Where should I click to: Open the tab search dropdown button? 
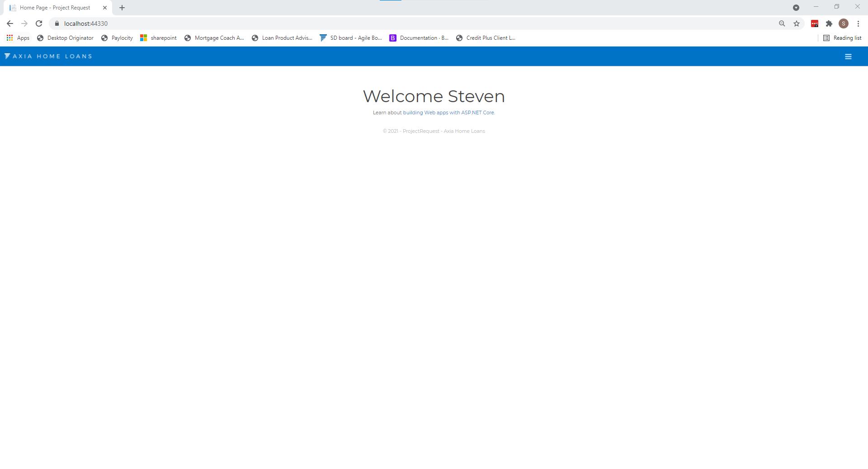(x=796, y=8)
